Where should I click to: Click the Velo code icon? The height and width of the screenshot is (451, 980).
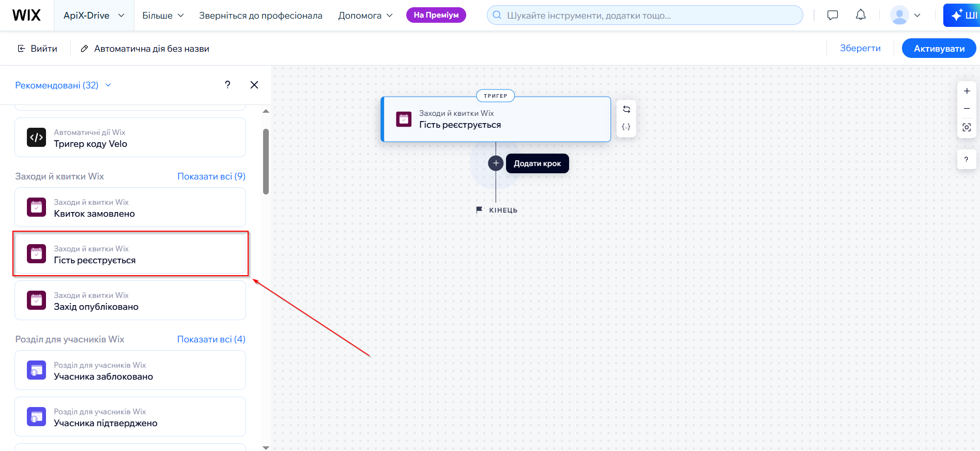click(x=36, y=138)
